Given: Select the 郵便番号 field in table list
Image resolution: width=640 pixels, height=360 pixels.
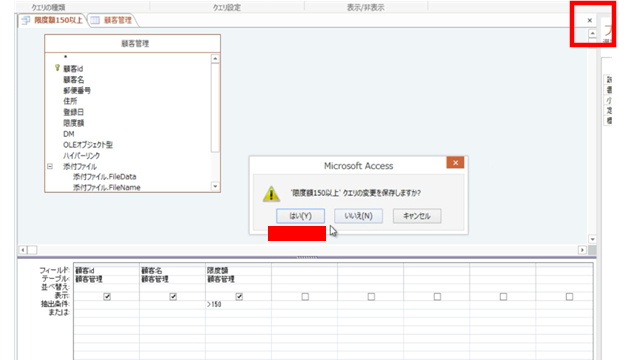Looking at the screenshot, I should 77,90.
